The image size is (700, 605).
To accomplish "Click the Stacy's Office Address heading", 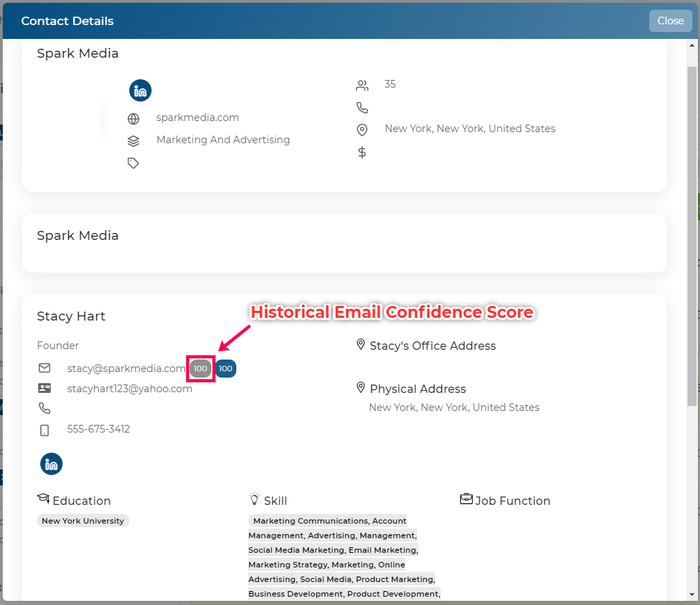I will click(432, 346).
